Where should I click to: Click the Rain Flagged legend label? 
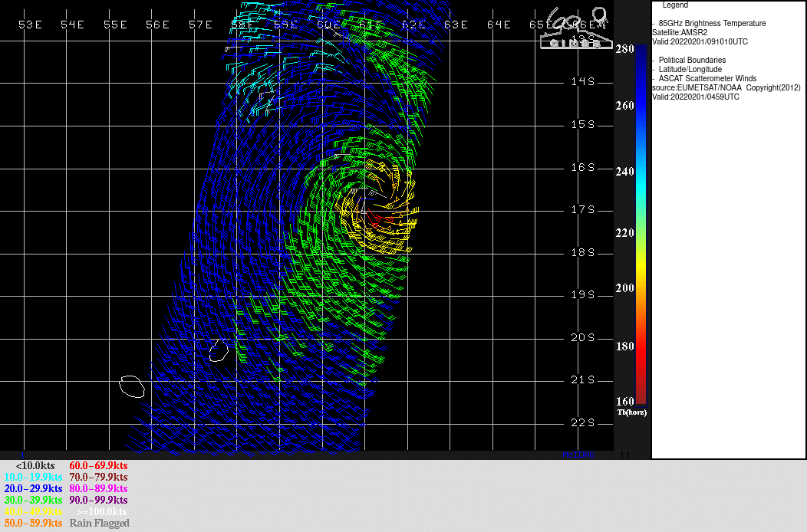tap(99, 523)
